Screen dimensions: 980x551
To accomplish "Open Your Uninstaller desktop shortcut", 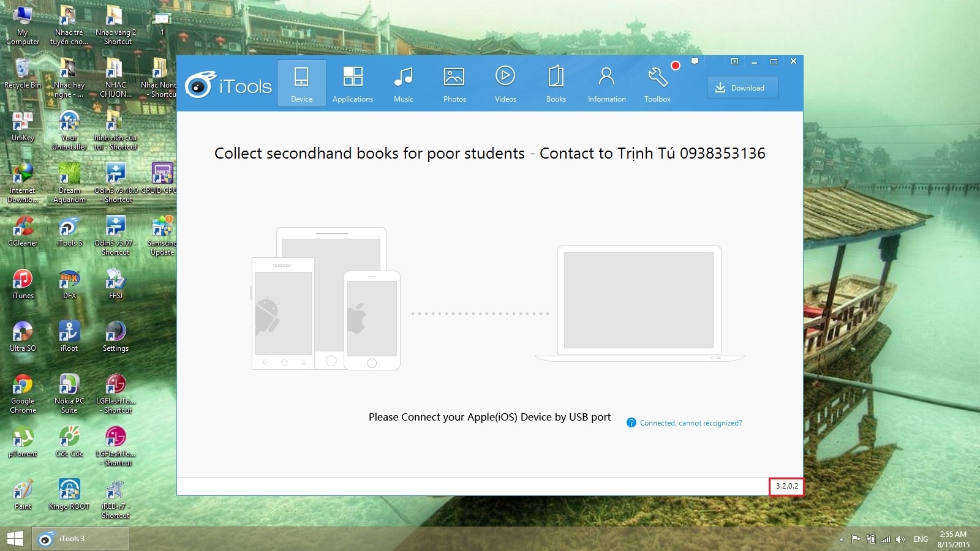I will point(69,130).
